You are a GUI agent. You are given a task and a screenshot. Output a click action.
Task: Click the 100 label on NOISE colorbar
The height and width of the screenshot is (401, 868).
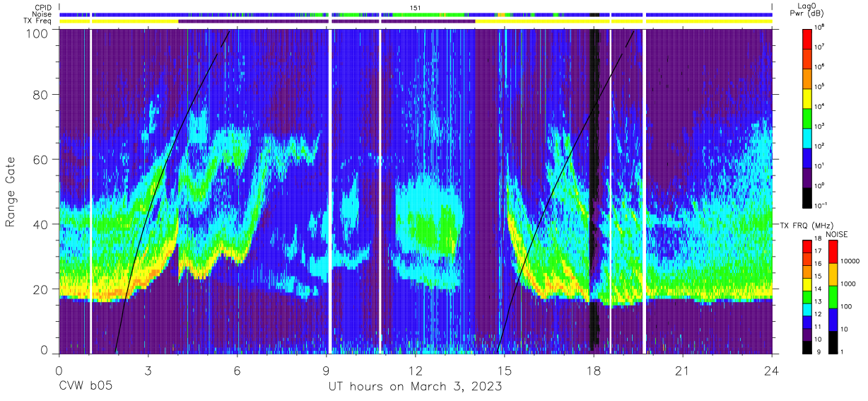(847, 308)
